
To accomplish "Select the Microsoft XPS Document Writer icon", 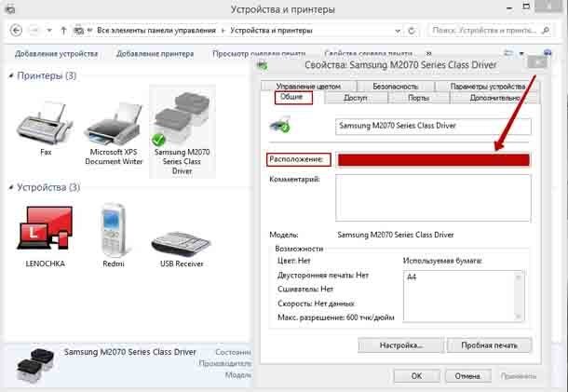I will [x=114, y=123].
